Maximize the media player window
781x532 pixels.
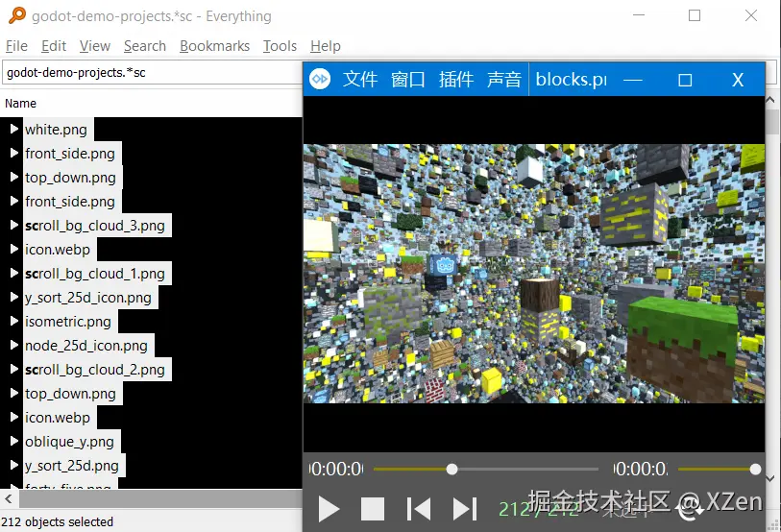[685, 80]
